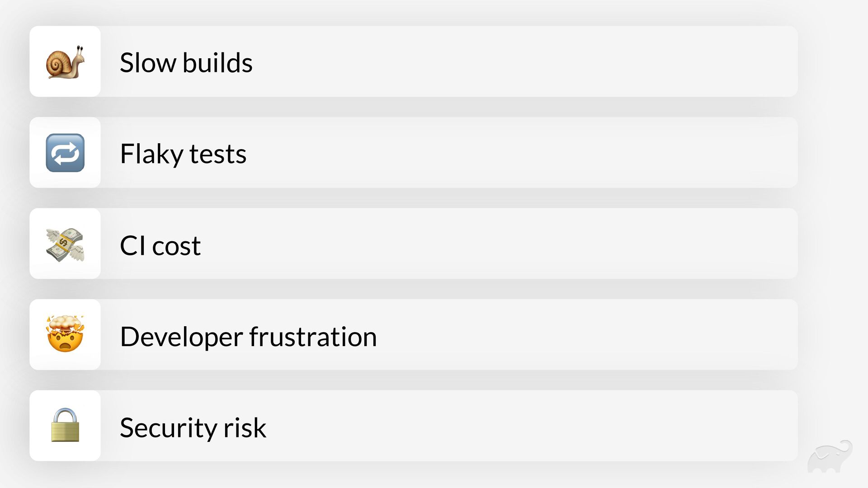Click the white tile behind the padlock

coord(65,426)
